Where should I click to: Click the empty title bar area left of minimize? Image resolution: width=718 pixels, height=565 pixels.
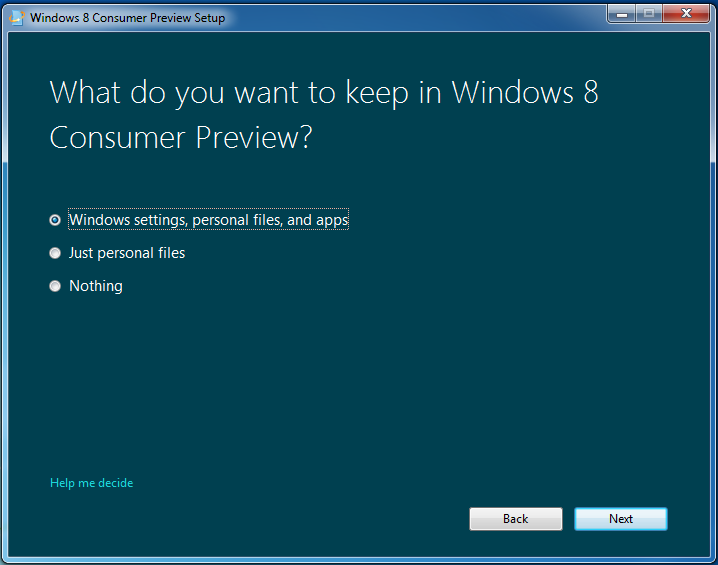coord(420,17)
